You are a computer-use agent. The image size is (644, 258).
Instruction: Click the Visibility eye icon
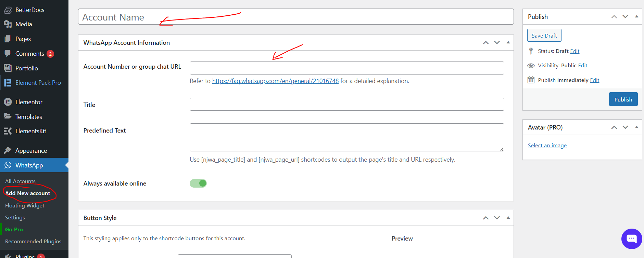[x=531, y=66]
